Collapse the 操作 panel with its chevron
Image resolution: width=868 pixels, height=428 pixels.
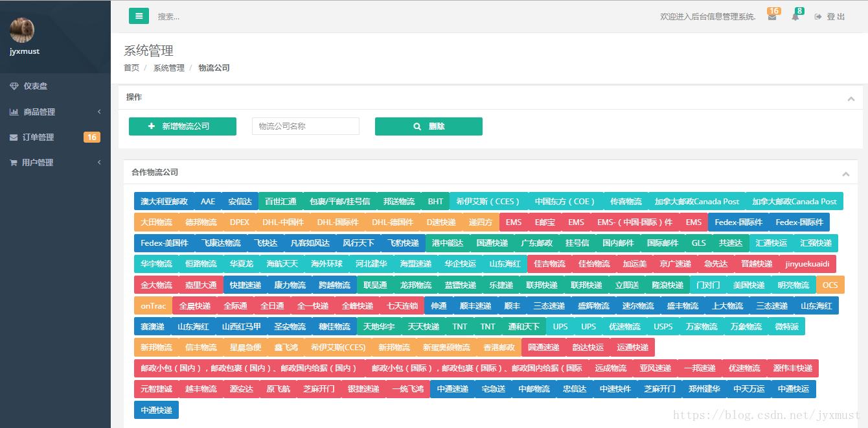(x=851, y=99)
